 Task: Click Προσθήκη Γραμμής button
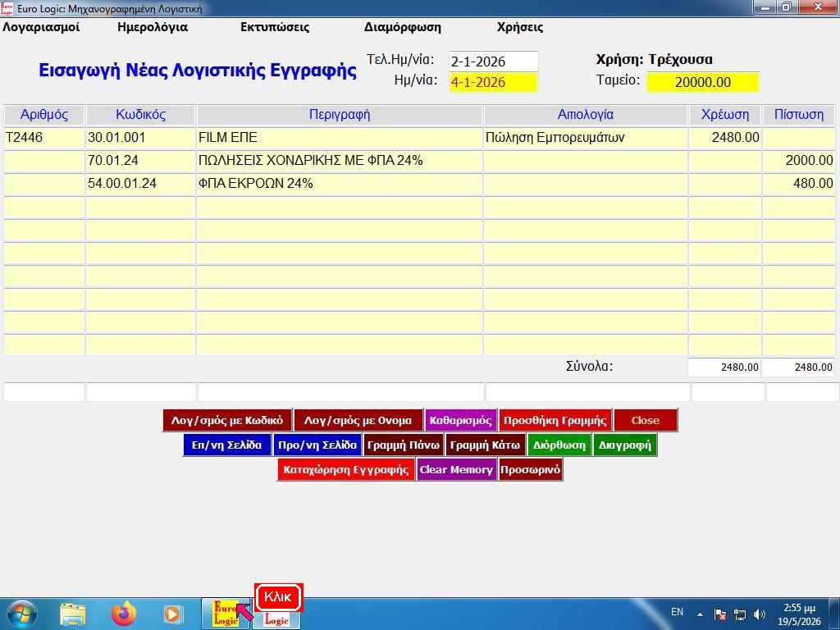tap(555, 421)
